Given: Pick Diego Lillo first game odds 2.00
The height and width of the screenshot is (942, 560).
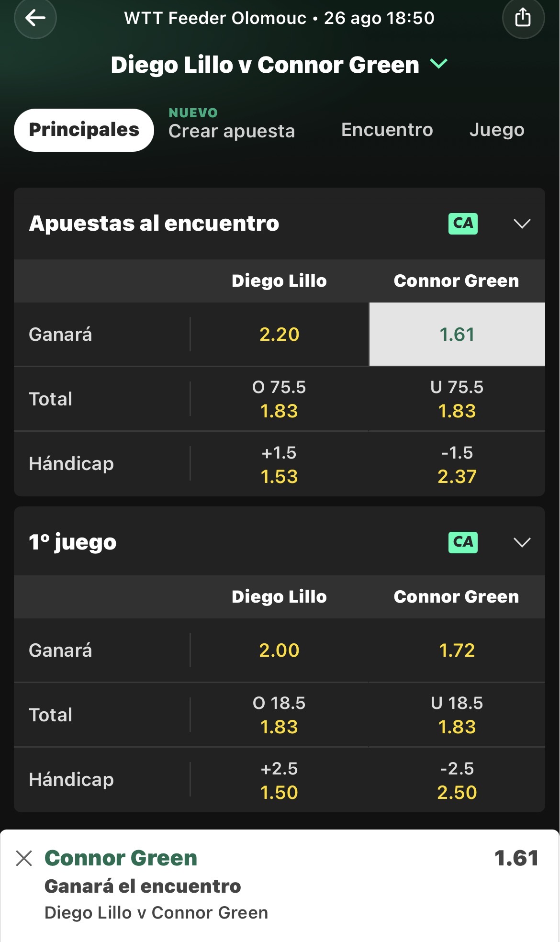Looking at the screenshot, I should [280, 650].
